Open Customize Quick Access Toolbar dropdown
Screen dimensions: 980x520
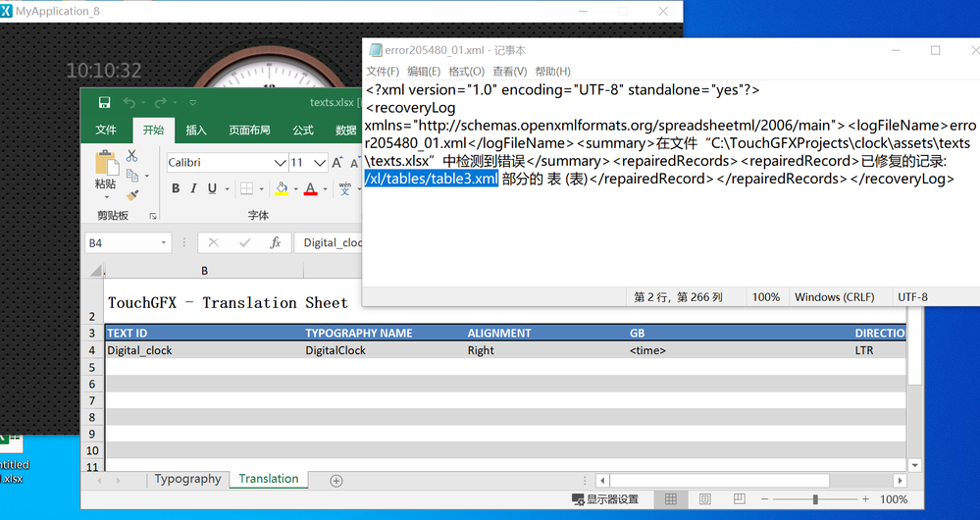(x=192, y=102)
